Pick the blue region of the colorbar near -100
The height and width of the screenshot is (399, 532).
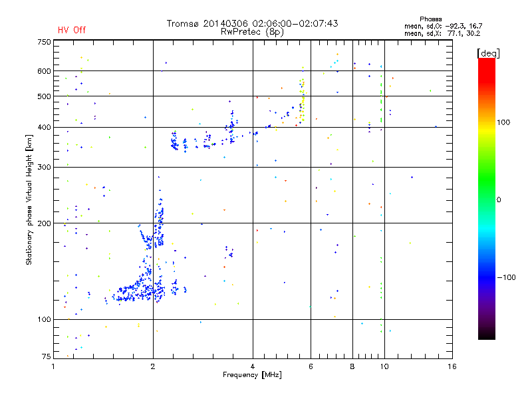[487, 277]
